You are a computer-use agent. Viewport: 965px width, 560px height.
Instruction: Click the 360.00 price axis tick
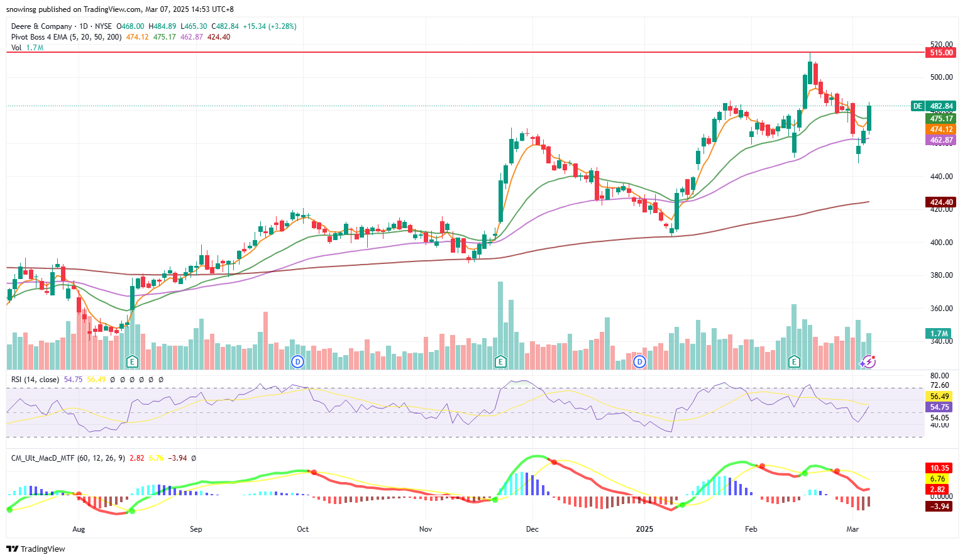pyautogui.click(x=941, y=309)
